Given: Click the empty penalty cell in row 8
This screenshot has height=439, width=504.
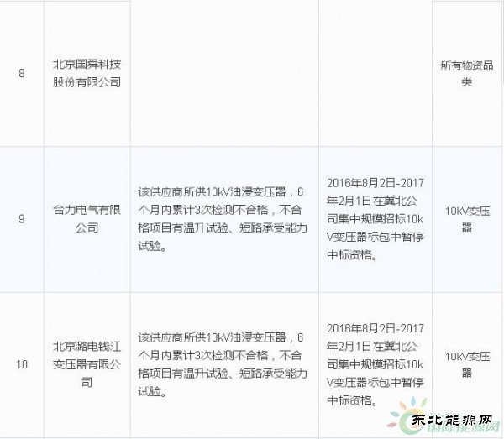Looking at the screenshot, I should (x=375, y=73).
